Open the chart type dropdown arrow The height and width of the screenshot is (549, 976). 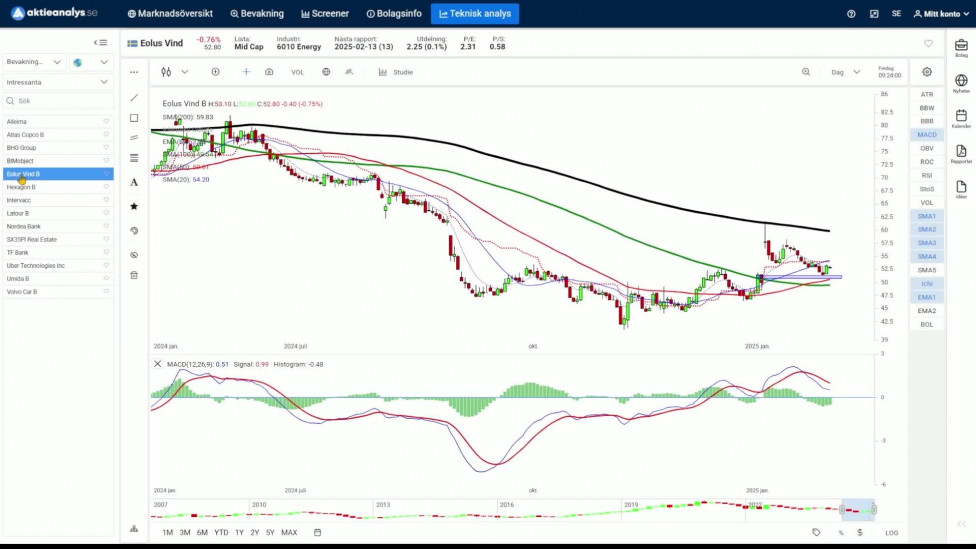[x=185, y=72]
